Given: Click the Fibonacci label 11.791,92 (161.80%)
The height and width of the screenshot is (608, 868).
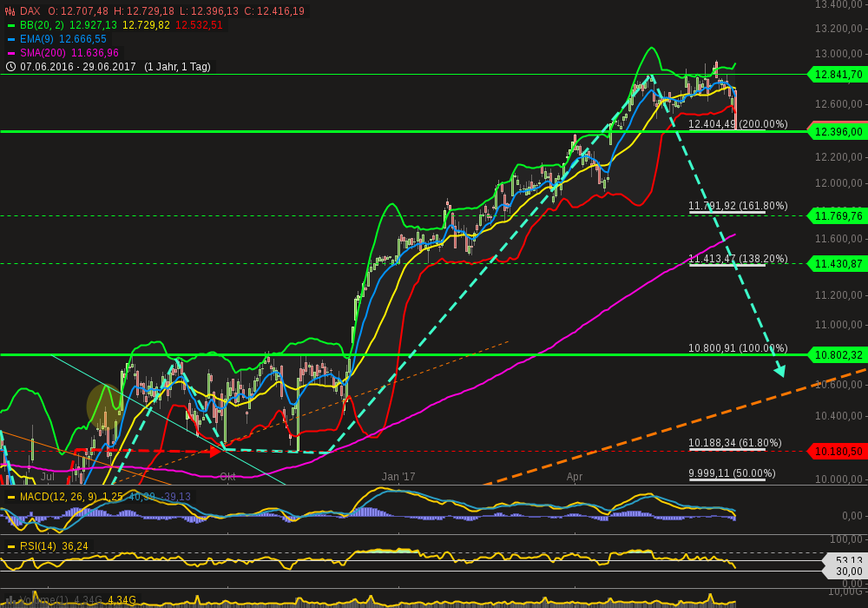Looking at the screenshot, I should (737, 206).
